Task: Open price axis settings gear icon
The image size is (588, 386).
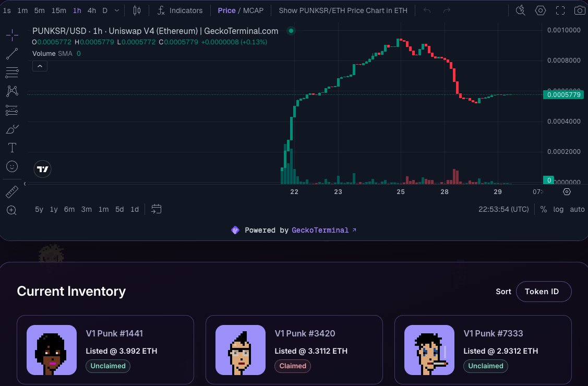Action: coord(567,192)
